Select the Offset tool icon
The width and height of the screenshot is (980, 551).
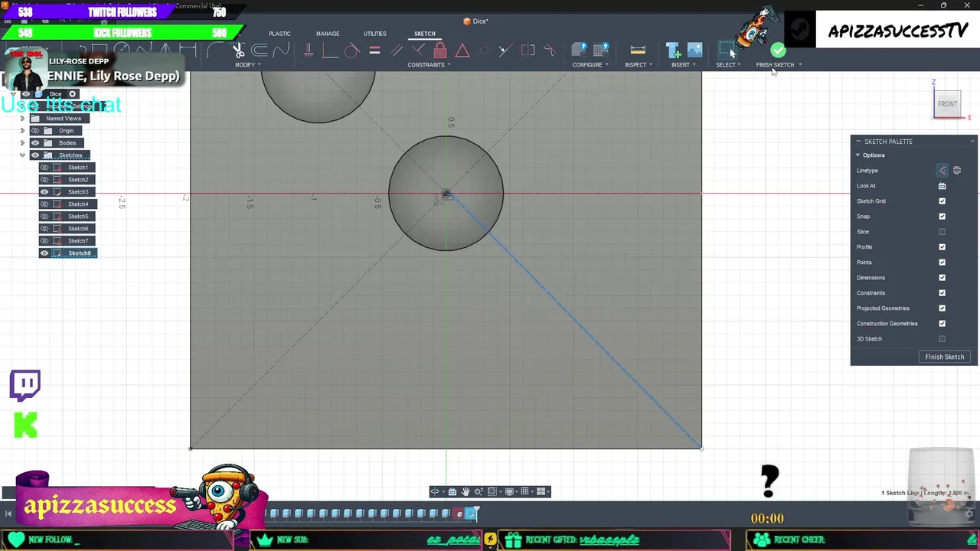tap(260, 51)
